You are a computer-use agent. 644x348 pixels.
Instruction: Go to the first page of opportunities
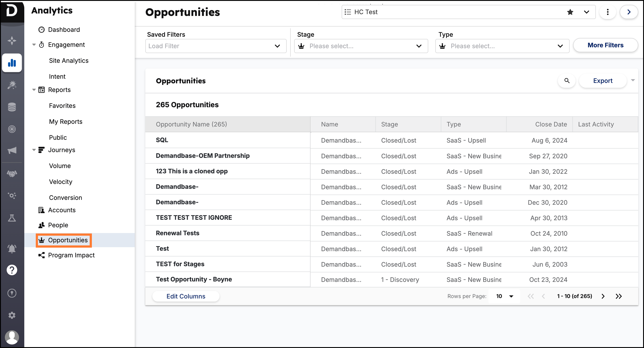click(x=530, y=296)
